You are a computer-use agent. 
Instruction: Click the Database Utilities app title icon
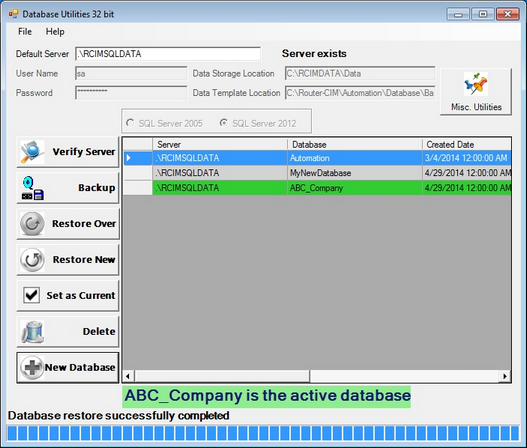(x=13, y=14)
